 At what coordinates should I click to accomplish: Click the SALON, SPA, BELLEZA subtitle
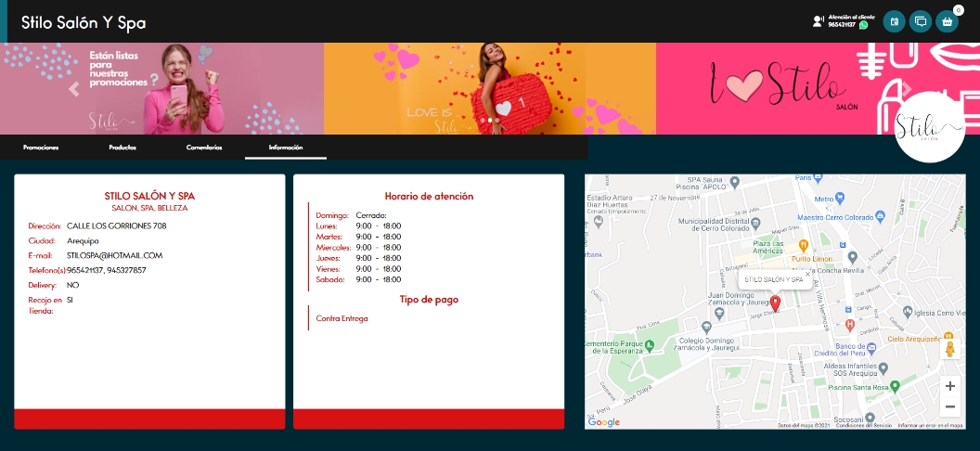[149, 208]
